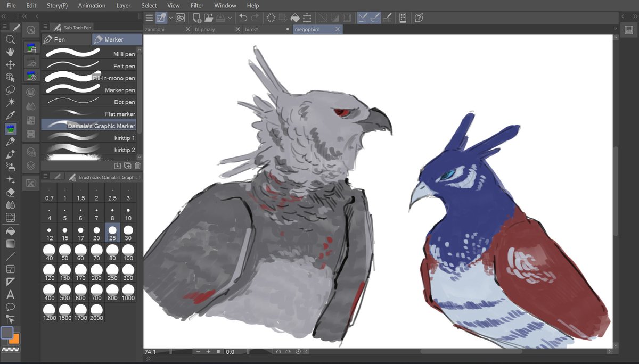Viewport: 639px width, 364px height.
Task: Select the Balloon tool
Action: pos(10,307)
